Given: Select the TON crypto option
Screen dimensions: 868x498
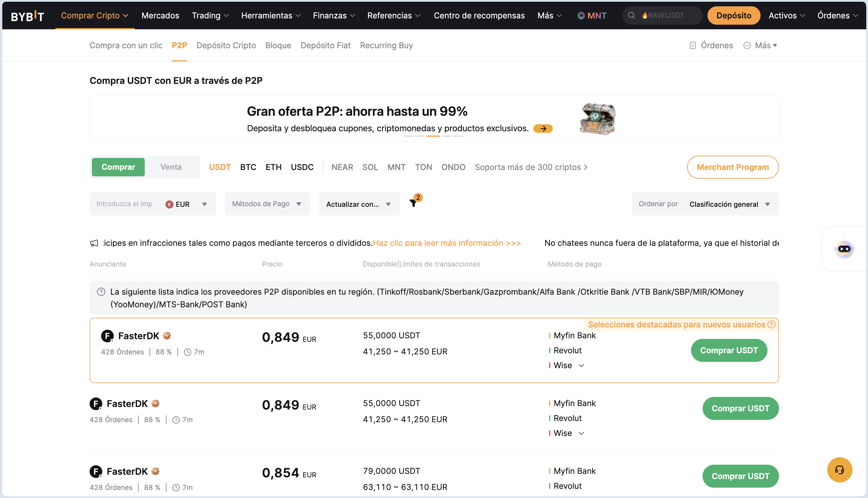Looking at the screenshot, I should click(x=424, y=167).
